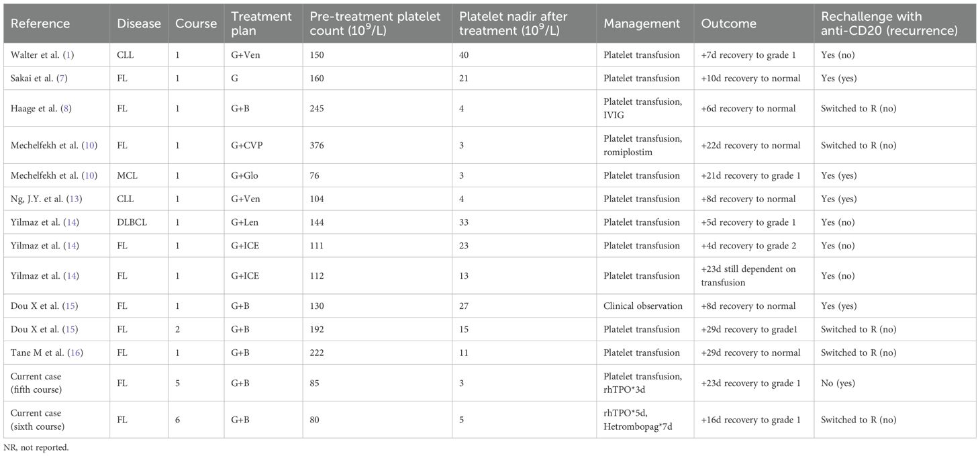This screenshot has height=456, width=980.
Task: Select the Platelet nadir after treatment header
Action: [518, 24]
